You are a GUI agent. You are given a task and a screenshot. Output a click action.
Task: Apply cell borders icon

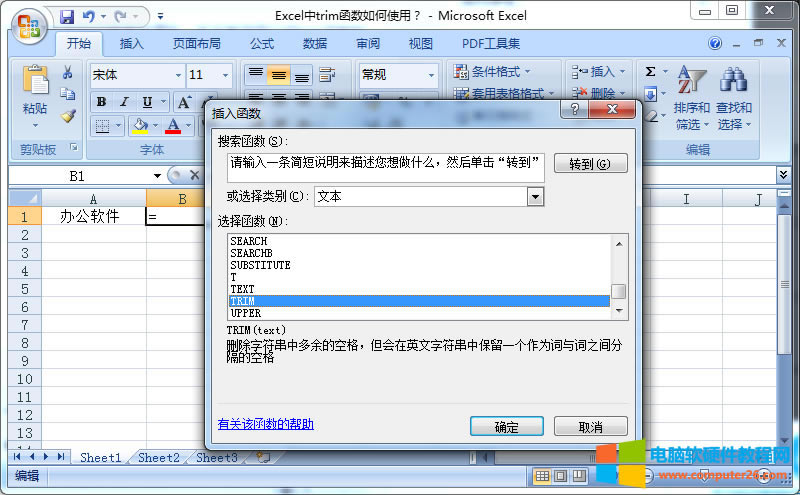(102, 126)
